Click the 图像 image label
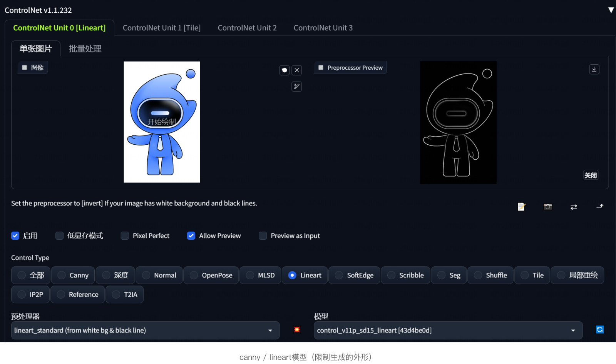Screen dimensions: 616x364 pyautogui.click(x=33, y=67)
